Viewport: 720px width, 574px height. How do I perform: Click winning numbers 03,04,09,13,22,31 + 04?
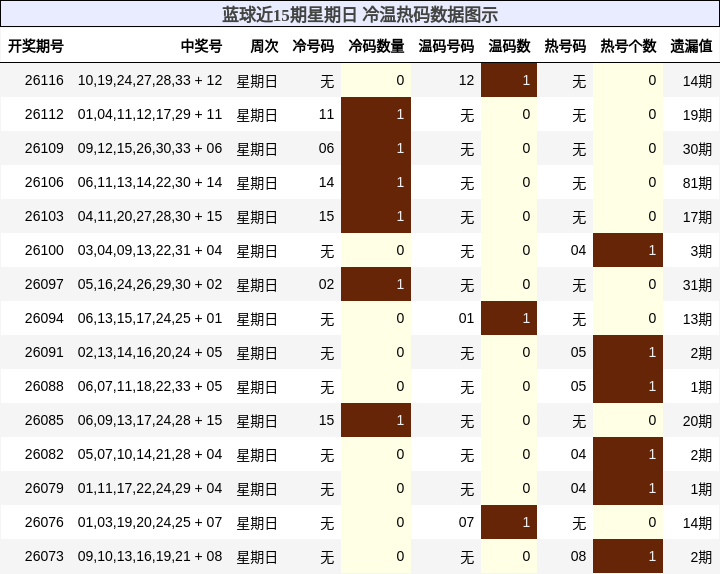[x=150, y=250]
